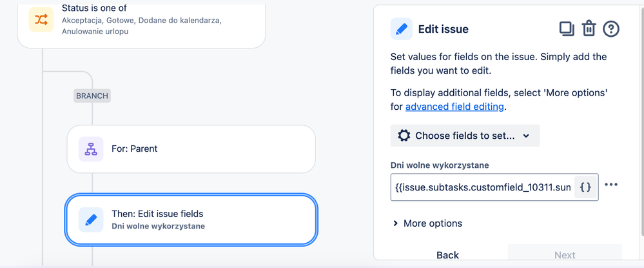Click the orange shuffle condition icon
The width and height of the screenshot is (644, 268).
click(x=41, y=19)
